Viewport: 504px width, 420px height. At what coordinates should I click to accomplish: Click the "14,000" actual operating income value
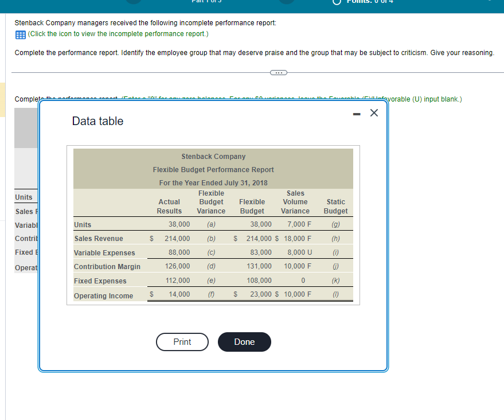tap(179, 294)
